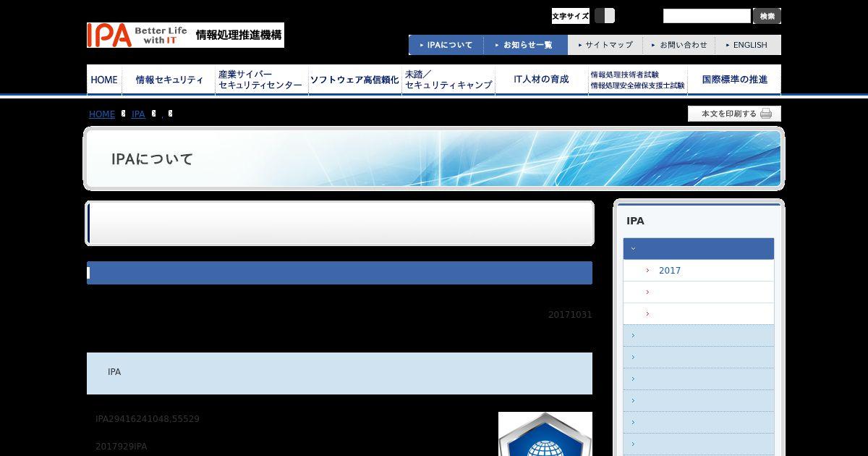Click the 20171031 date text
868x456 pixels.
tap(570, 315)
